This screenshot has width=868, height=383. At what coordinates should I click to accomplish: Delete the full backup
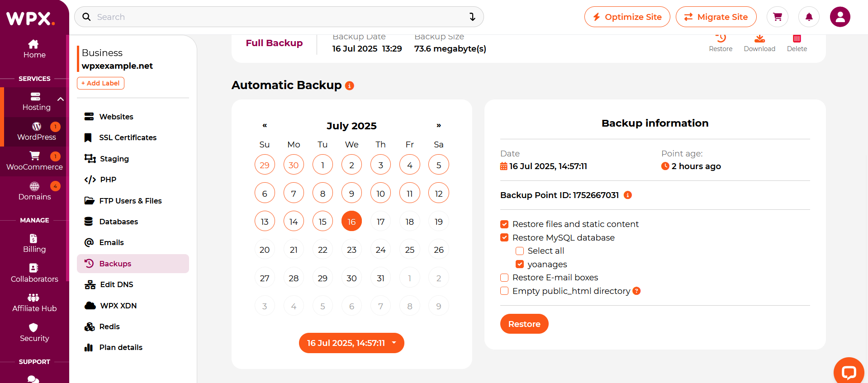pos(797,43)
